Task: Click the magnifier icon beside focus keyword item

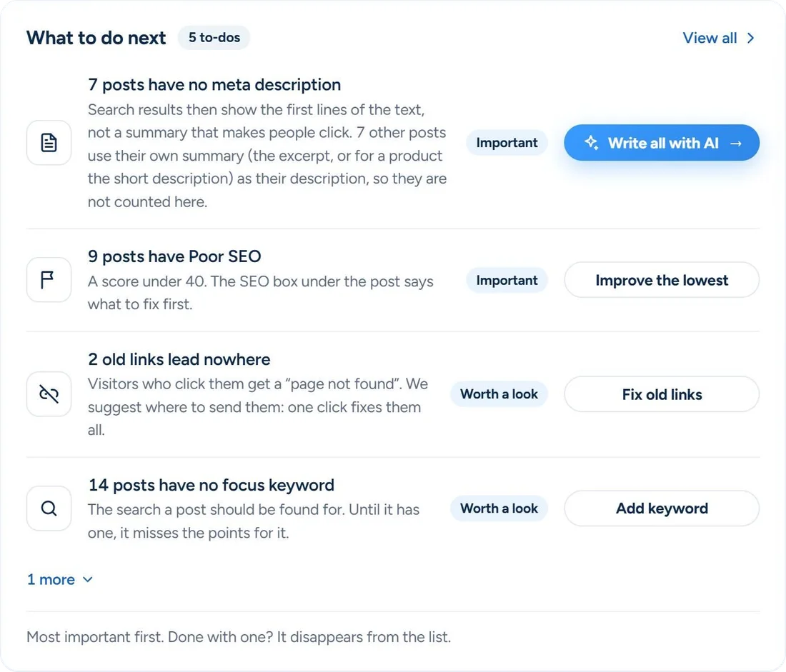Action: pyautogui.click(x=49, y=508)
